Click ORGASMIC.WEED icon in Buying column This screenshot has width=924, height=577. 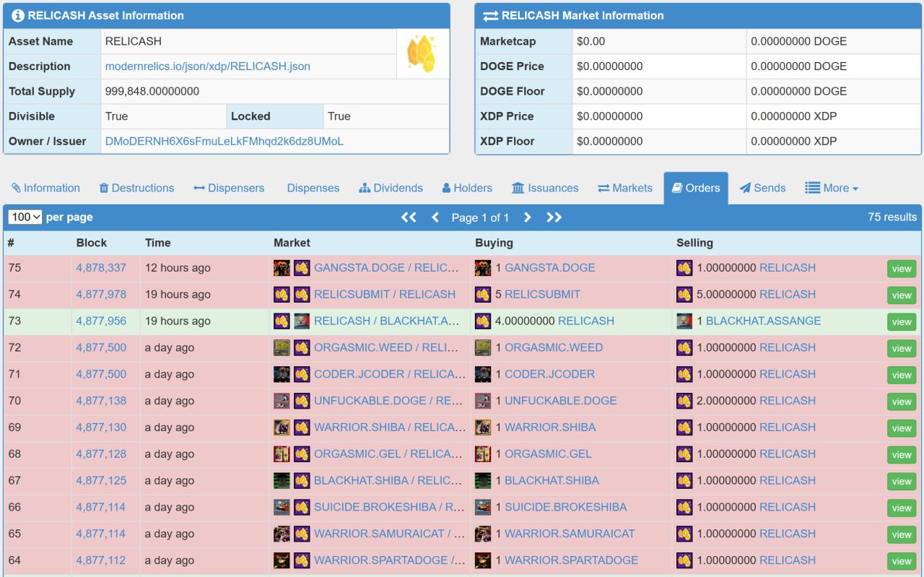pos(483,348)
